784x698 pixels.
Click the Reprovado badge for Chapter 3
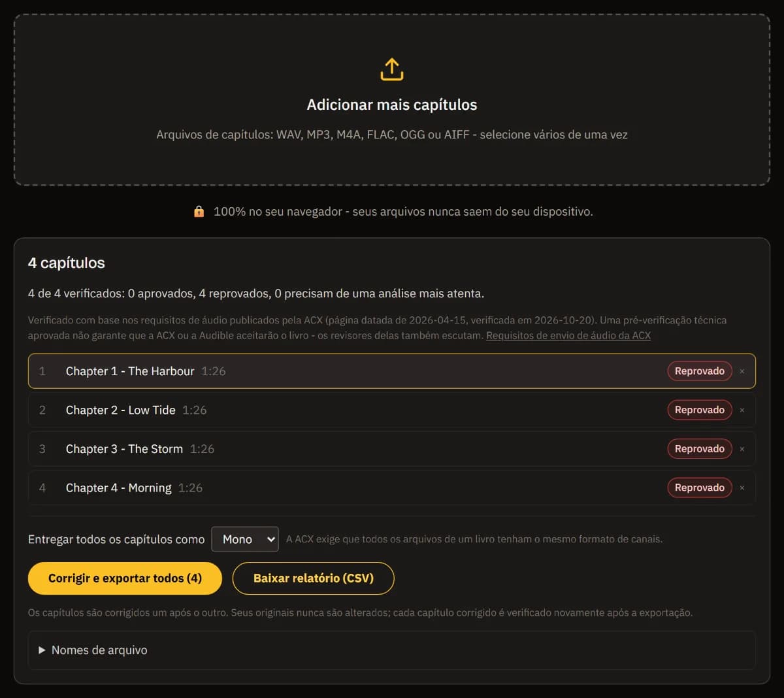[700, 449]
